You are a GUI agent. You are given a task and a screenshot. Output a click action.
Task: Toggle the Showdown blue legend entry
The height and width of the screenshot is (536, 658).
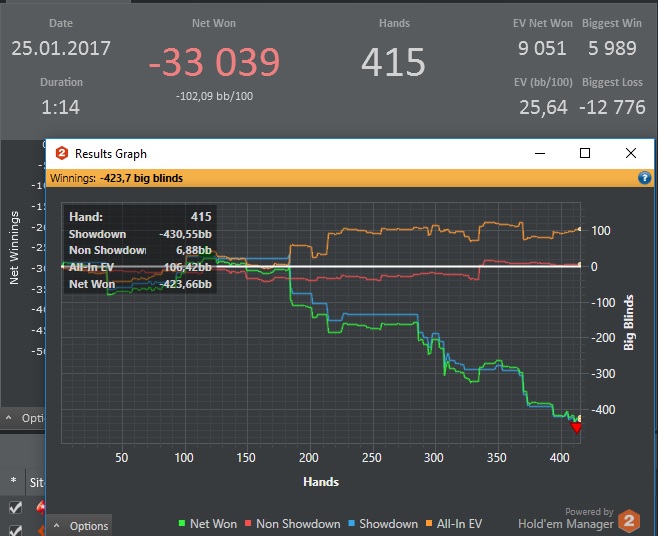point(383,523)
